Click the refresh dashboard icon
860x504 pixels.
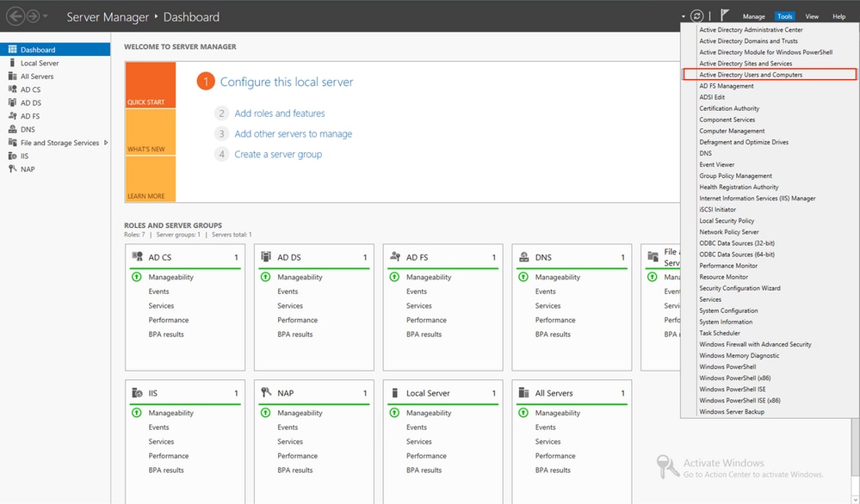(696, 16)
